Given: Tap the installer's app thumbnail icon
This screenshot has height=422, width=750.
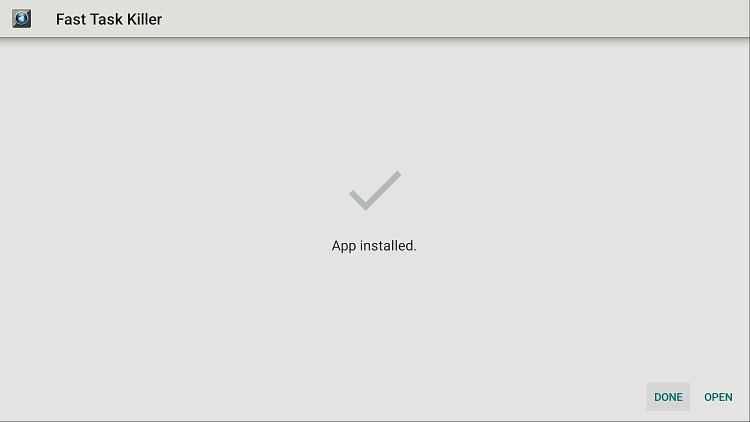Looking at the screenshot, I should (x=22, y=19).
